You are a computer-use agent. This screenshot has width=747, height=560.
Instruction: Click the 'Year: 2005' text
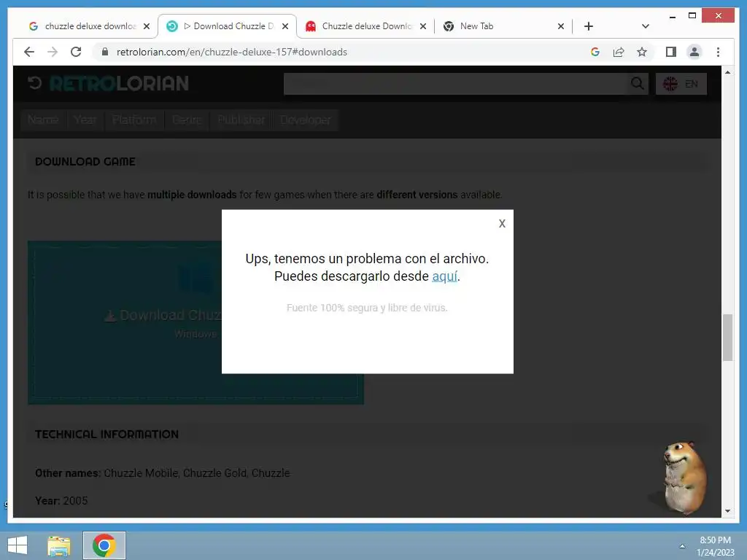point(61,500)
